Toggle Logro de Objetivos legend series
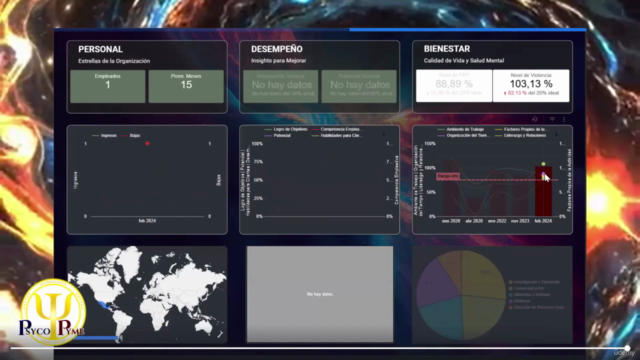The image size is (640, 360). [286, 129]
